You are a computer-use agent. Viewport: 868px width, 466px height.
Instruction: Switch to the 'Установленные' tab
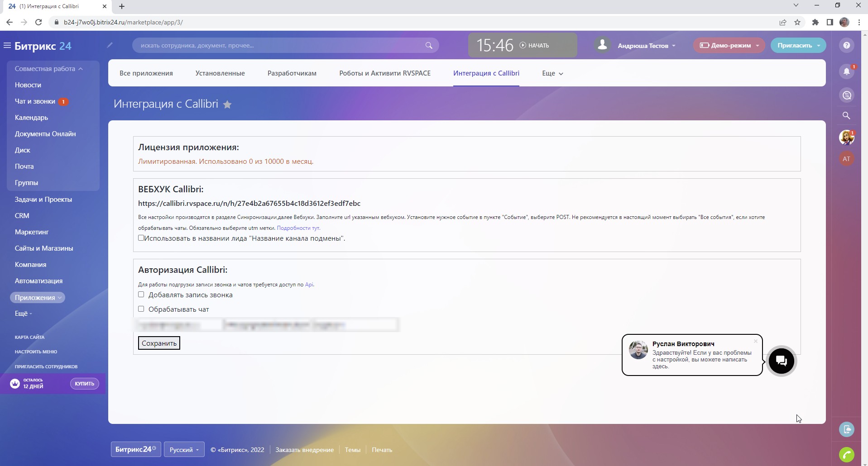click(x=220, y=73)
